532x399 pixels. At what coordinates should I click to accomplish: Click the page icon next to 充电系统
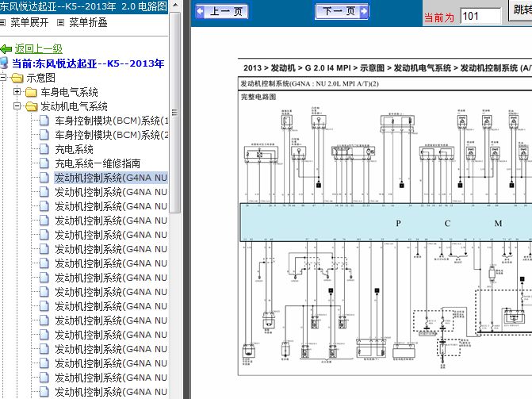pos(44,149)
